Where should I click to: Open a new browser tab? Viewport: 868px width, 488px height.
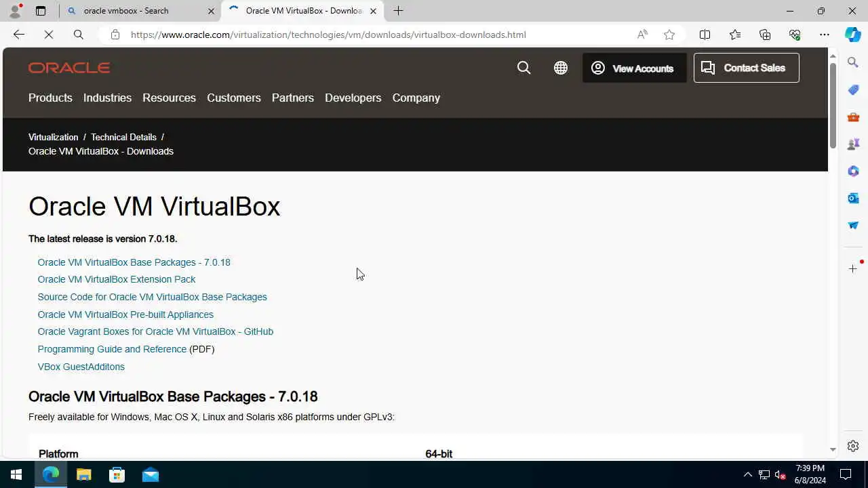point(399,11)
